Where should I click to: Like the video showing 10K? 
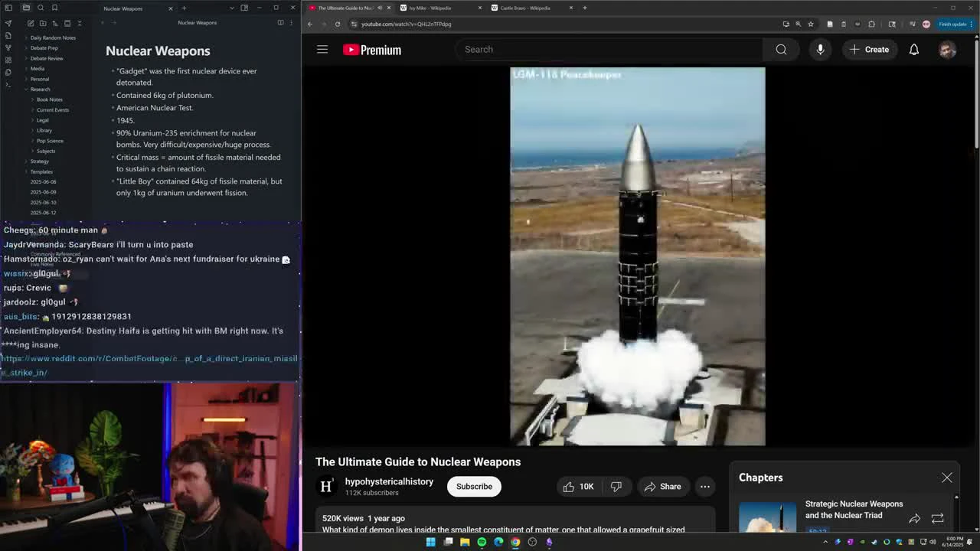[578, 487]
